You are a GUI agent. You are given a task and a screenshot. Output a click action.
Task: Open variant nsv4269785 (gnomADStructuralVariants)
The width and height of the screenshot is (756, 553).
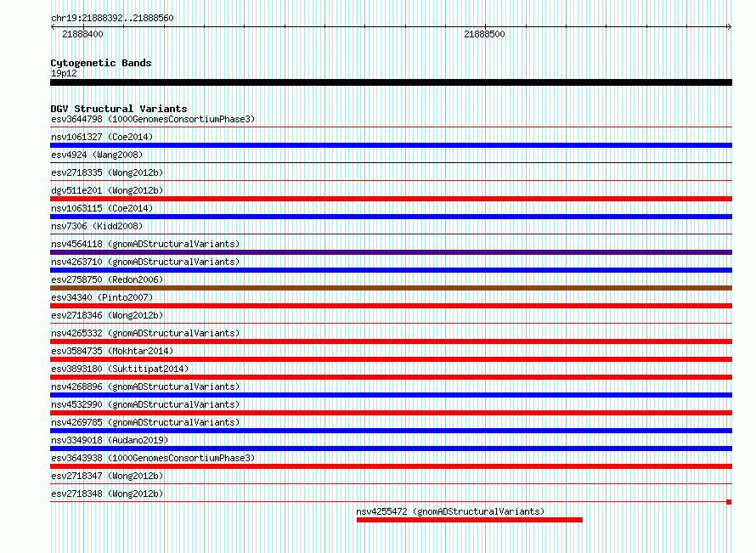(145, 422)
